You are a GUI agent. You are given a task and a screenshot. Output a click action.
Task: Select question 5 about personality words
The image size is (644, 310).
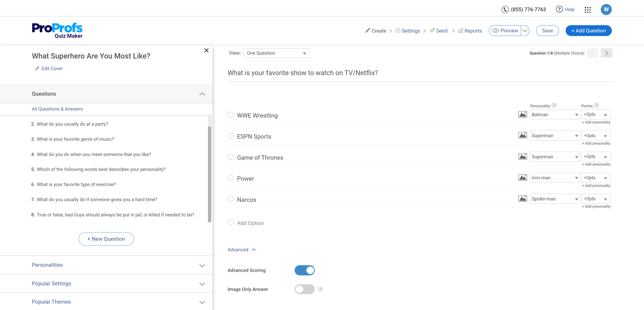click(x=101, y=169)
